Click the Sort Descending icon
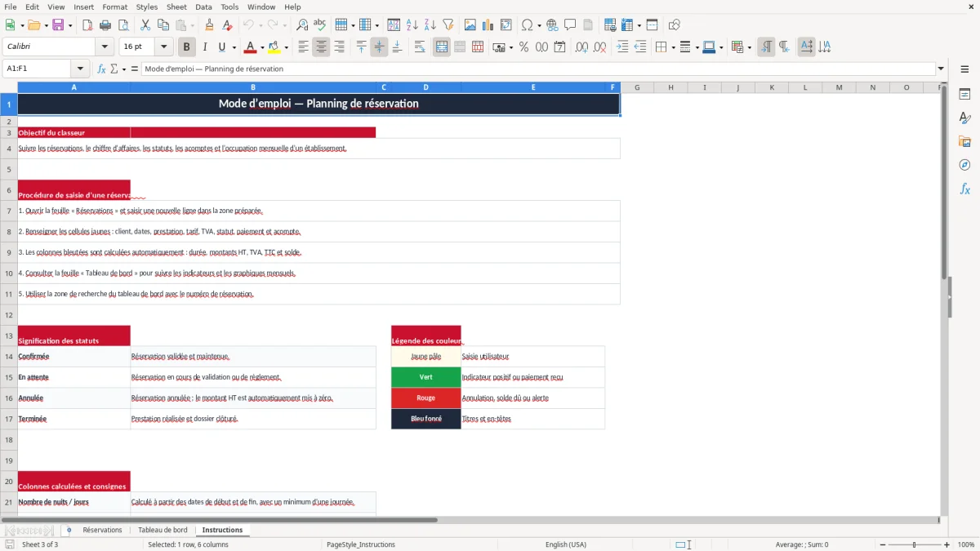The image size is (980, 551). [x=430, y=25]
